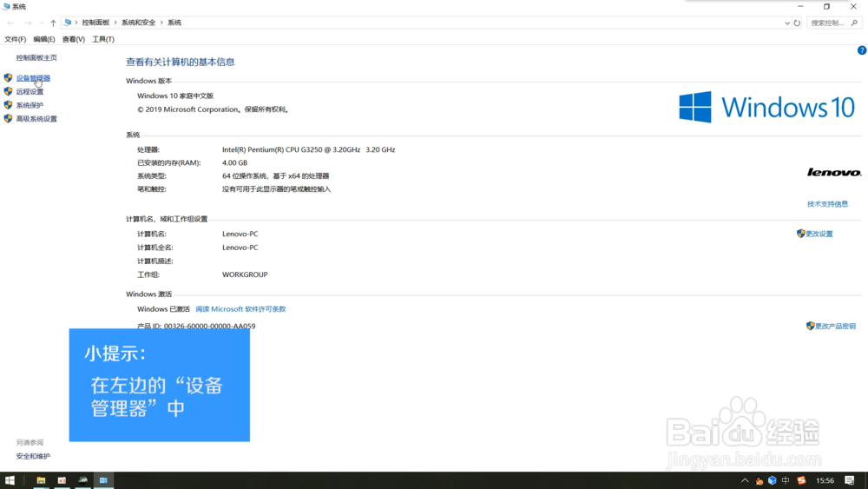Open 系统保护 link

(x=30, y=105)
